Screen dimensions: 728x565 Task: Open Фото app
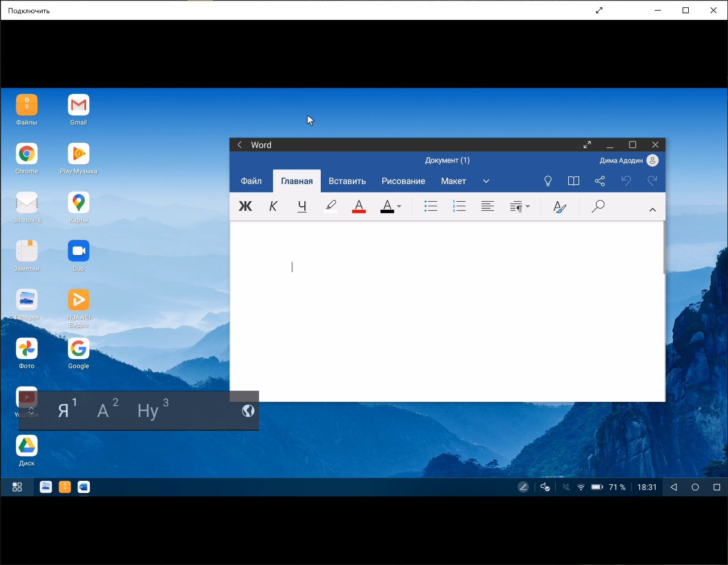click(x=27, y=354)
